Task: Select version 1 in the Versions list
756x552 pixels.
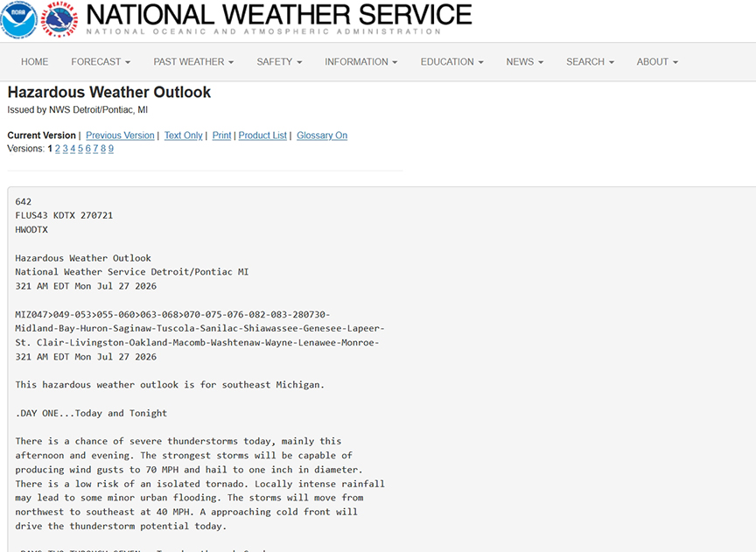Action: (x=50, y=149)
